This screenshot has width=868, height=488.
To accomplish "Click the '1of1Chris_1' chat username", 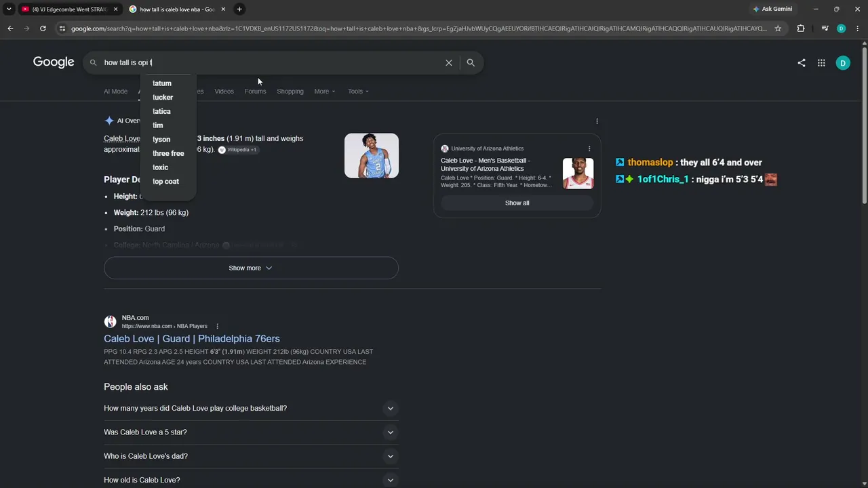I will [663, 180].
